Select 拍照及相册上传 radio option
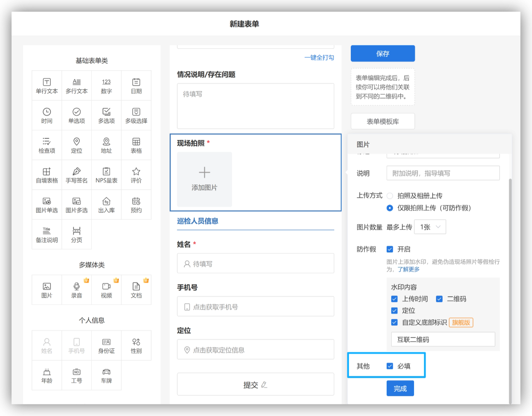532x416 pixels. click(x=390, y=196)
